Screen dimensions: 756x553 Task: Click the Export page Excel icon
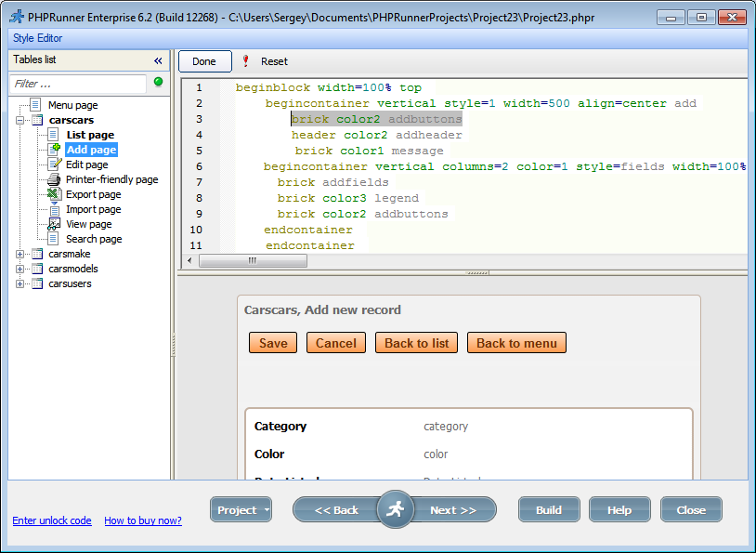pos(54,194)
